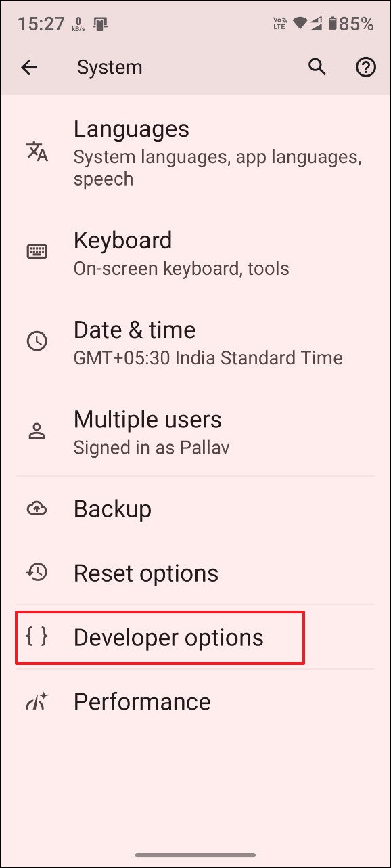
Task: Open Reset options
Action: click(x=195, y=573)
